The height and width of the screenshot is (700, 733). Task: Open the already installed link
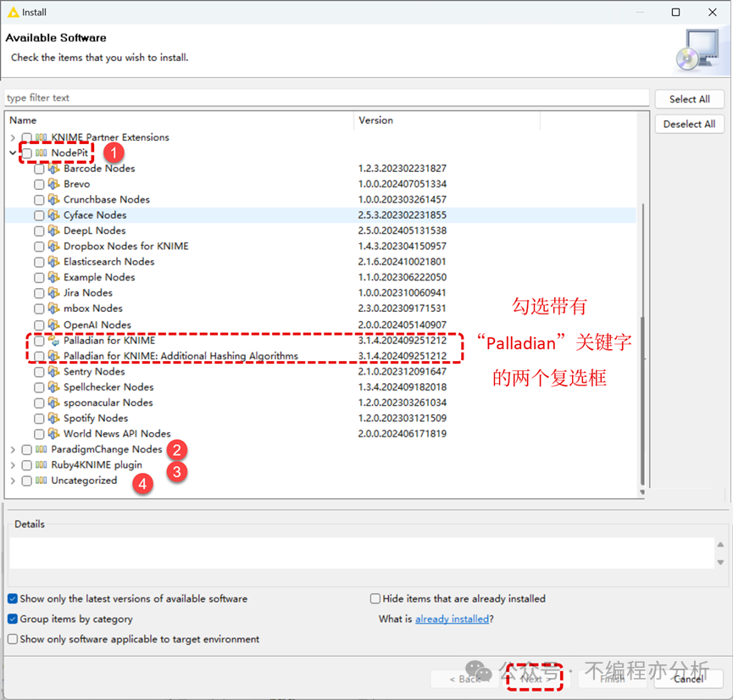point(452,619)
